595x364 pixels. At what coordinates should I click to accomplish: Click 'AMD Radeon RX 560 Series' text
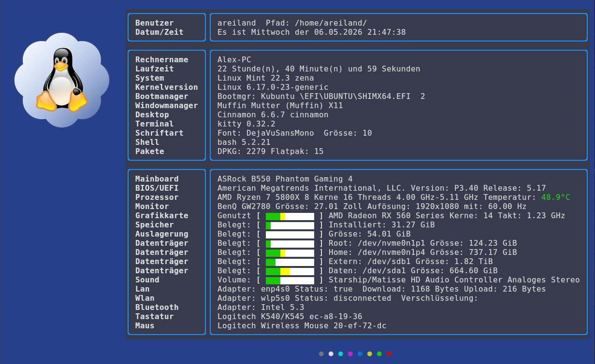(x=387, y=216)
